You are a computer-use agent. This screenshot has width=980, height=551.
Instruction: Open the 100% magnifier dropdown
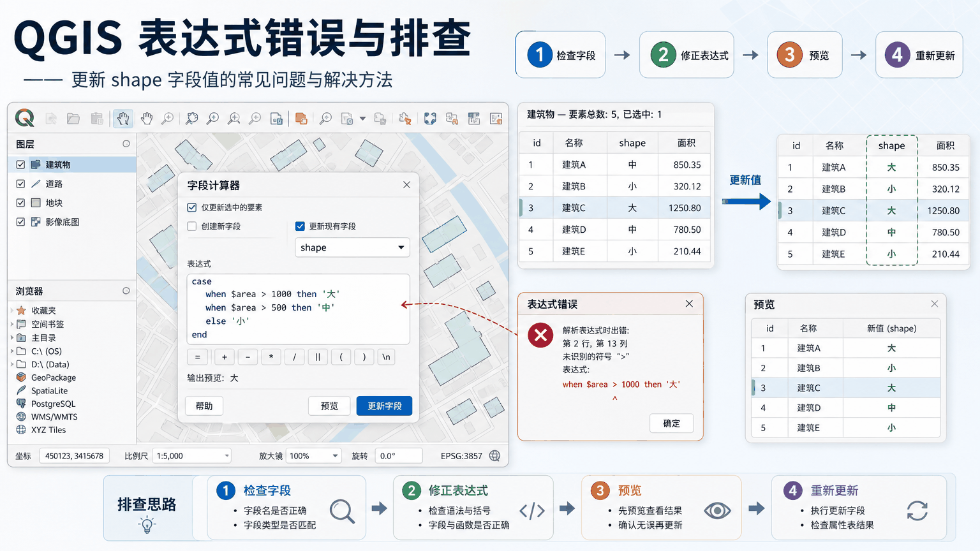tap(313, 456)
